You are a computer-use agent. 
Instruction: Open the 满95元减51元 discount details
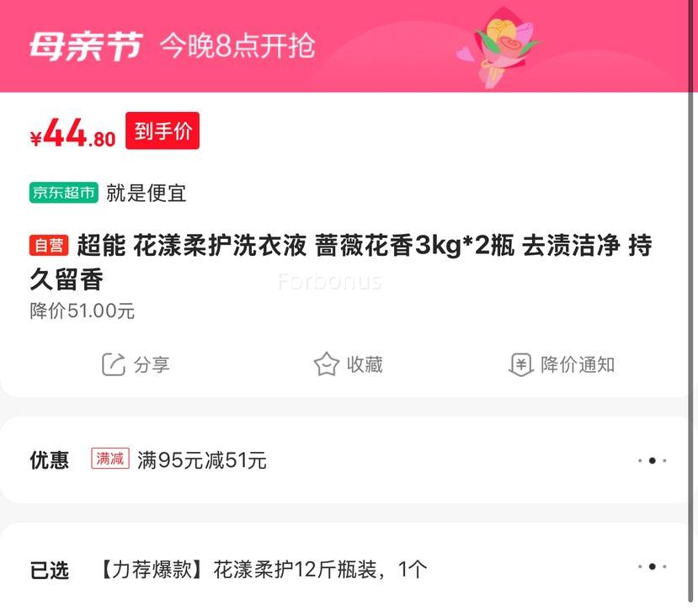[202, 459]
